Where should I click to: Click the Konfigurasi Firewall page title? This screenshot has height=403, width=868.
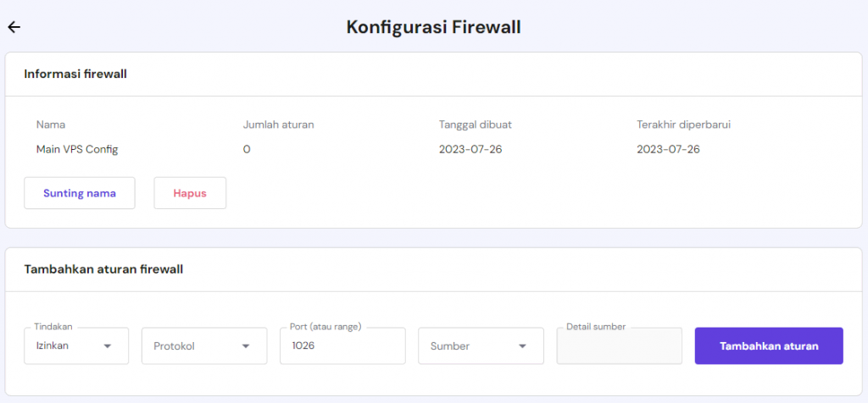[433, 27]
